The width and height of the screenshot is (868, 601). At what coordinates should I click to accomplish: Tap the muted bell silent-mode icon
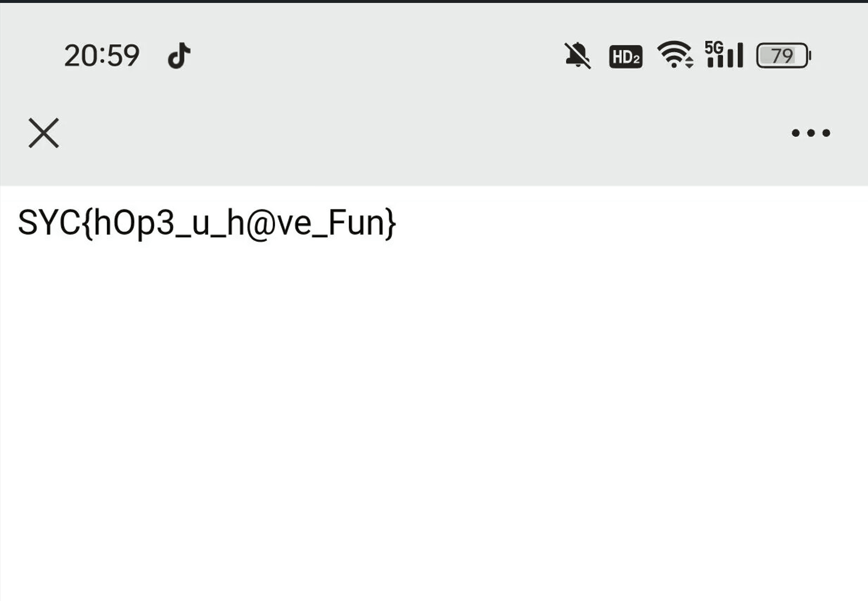point(577,56)
